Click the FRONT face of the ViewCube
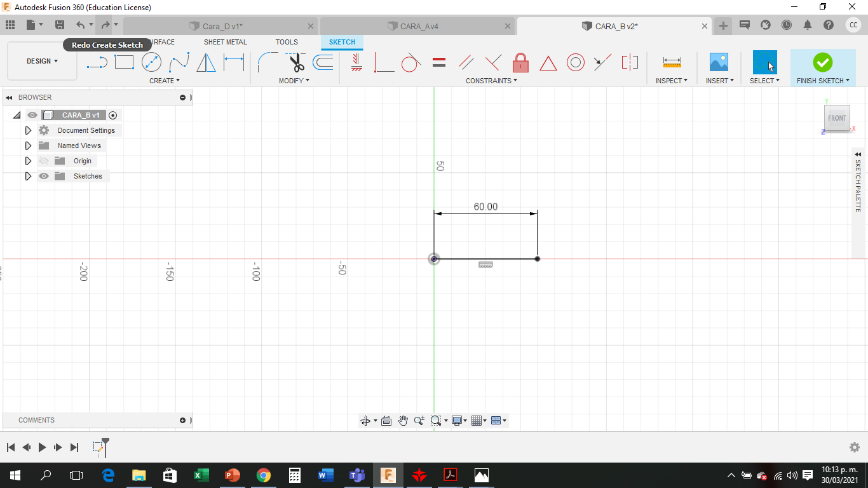 (x=837, y=118)
